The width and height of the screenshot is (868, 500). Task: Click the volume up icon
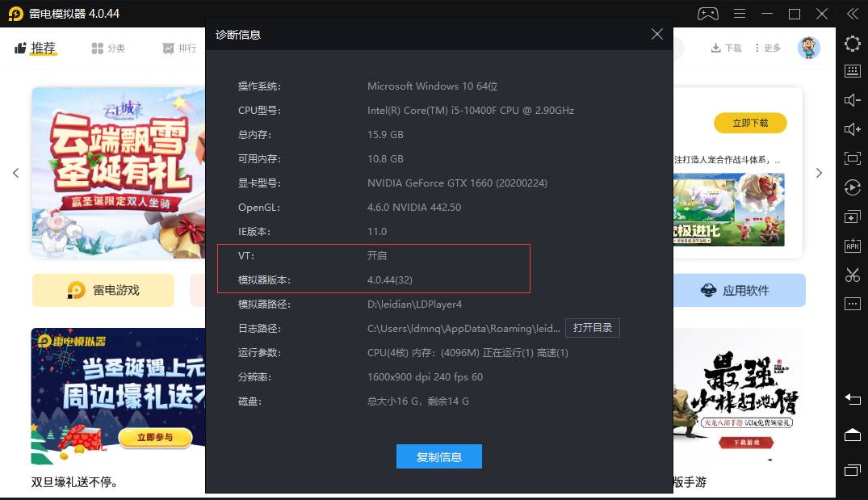853,129
